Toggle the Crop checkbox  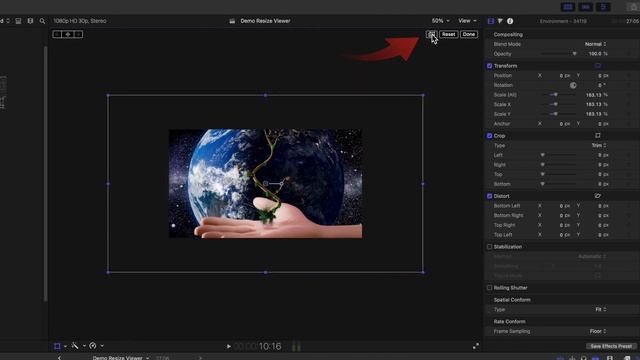489,136
